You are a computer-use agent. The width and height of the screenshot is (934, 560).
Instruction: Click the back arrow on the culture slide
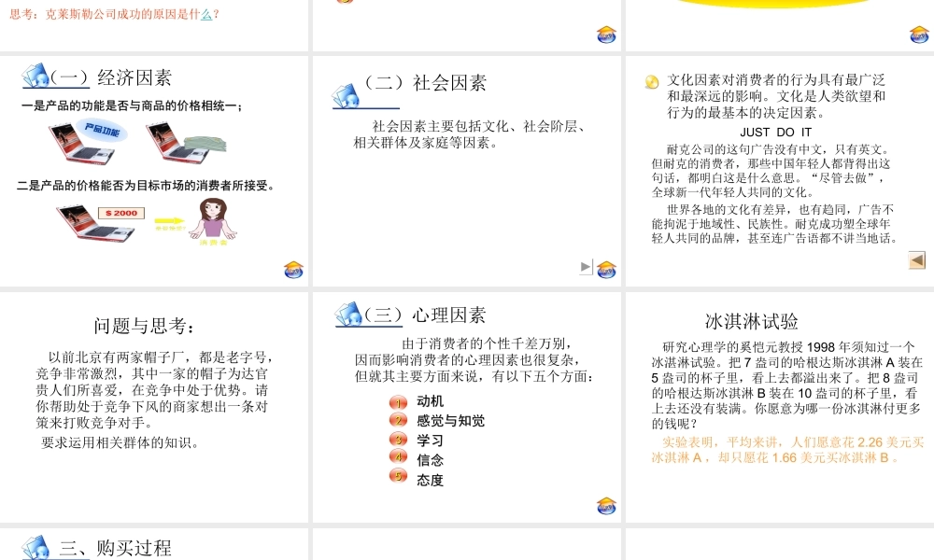click(918, 260)
